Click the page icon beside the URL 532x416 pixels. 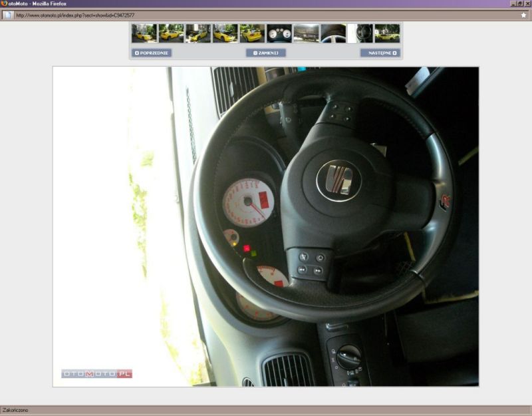tap(8, 15)
